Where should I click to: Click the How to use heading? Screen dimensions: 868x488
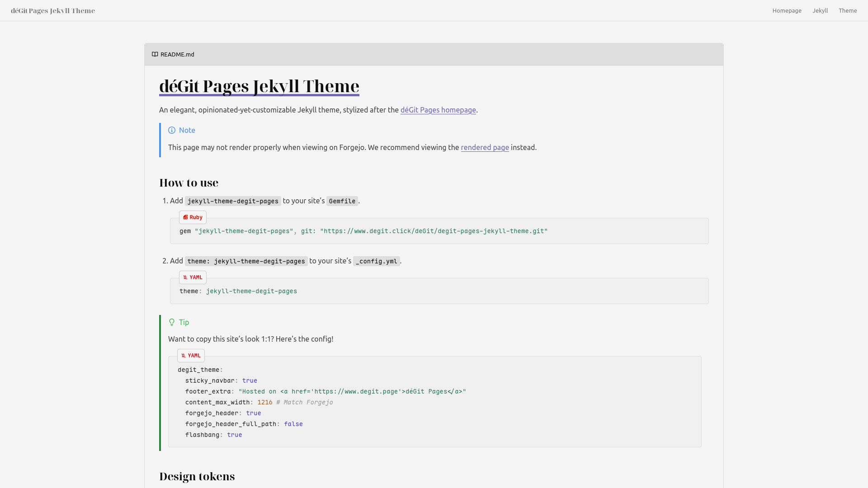189,183
